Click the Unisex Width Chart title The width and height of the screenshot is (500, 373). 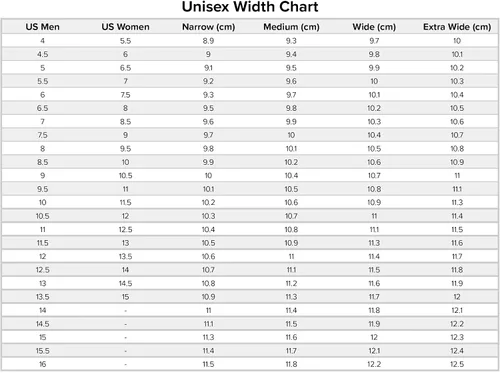point(250,7)
